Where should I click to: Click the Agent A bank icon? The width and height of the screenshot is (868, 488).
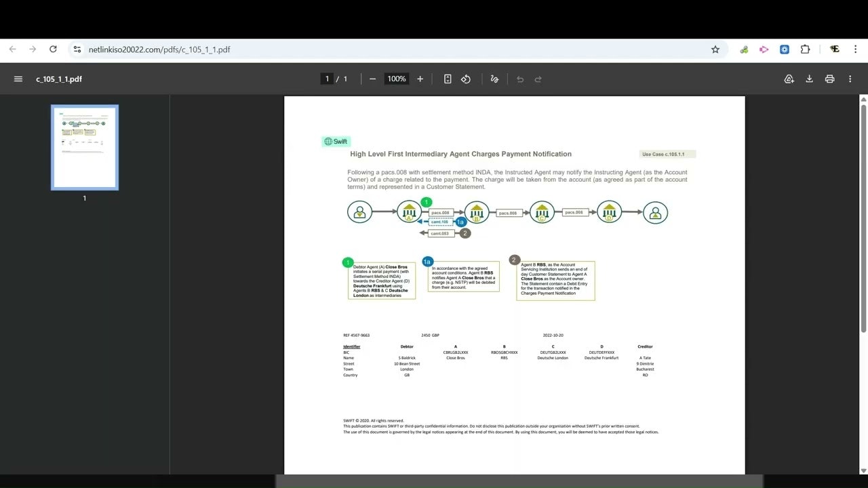point(409,212)
